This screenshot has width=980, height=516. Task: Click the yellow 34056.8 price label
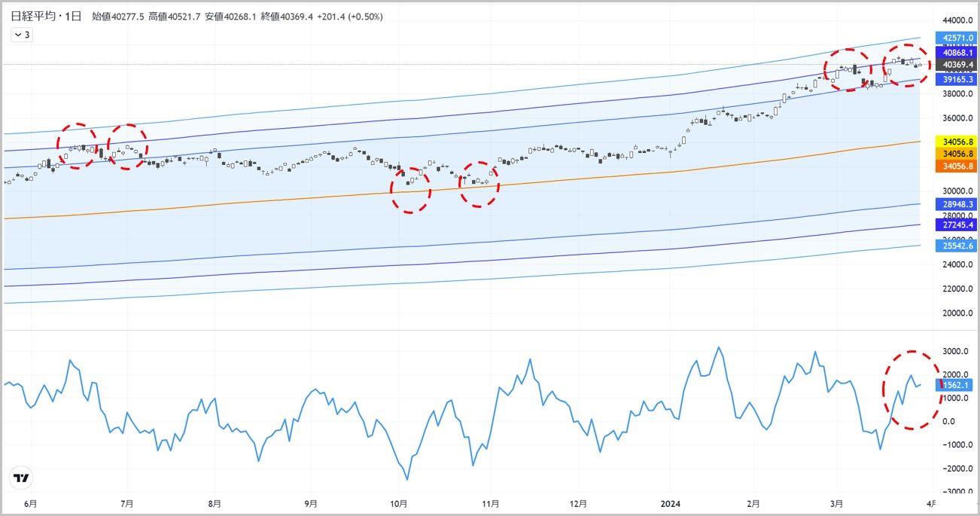(954, 142)
